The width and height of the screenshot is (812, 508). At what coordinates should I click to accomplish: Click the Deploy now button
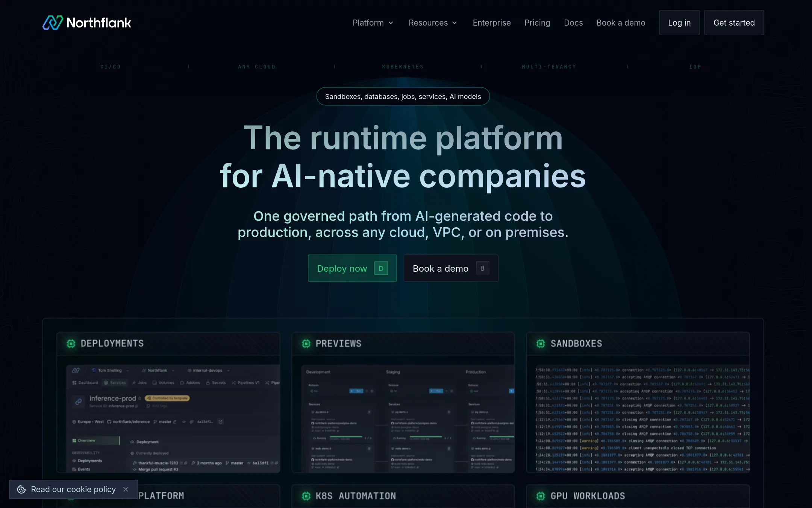[352, 268]
